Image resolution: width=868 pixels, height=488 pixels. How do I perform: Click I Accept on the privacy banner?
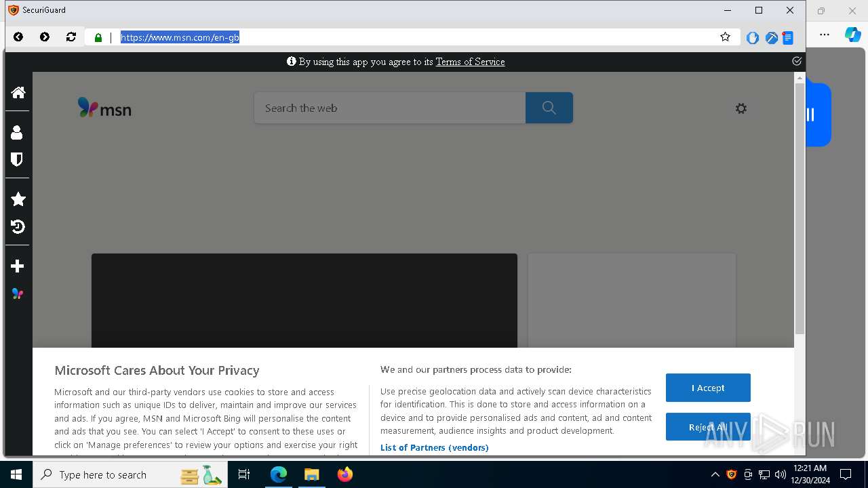pos(708,388)
